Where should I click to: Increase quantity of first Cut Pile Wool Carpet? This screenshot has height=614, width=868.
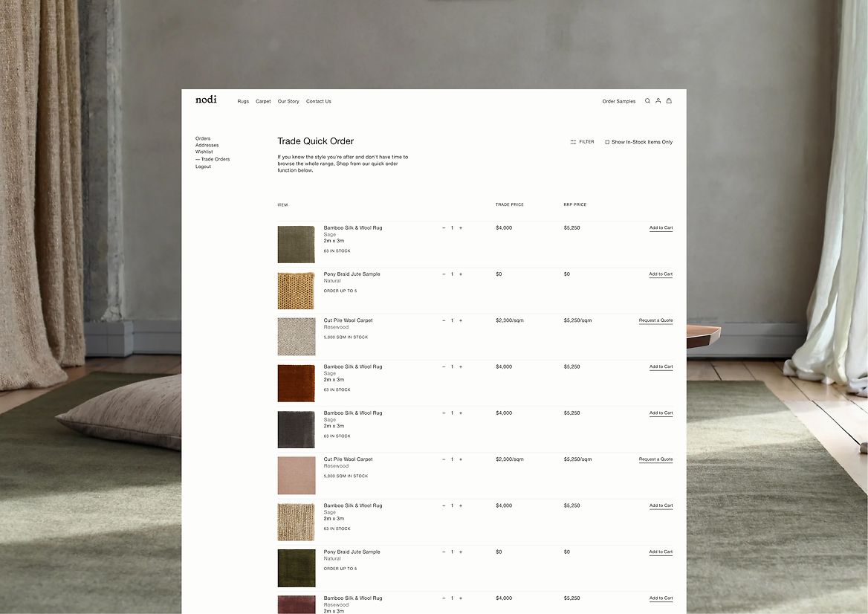pos(461,320)
